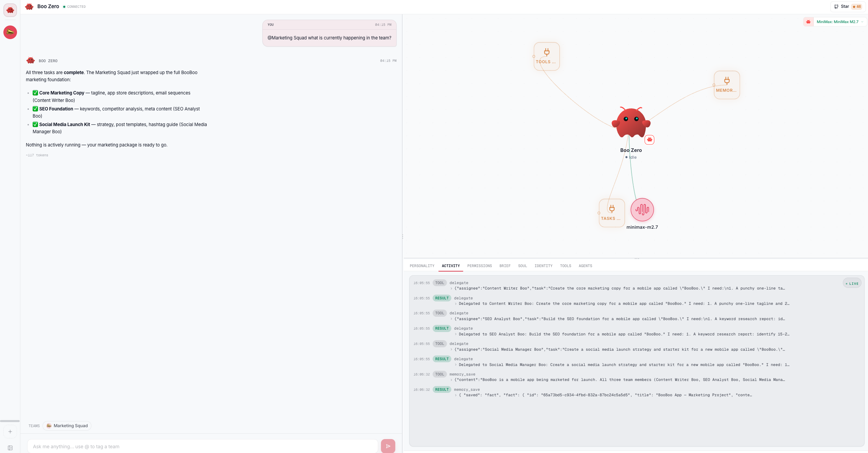Click the user message about Marketing Squad

click(x=329, y=38)
